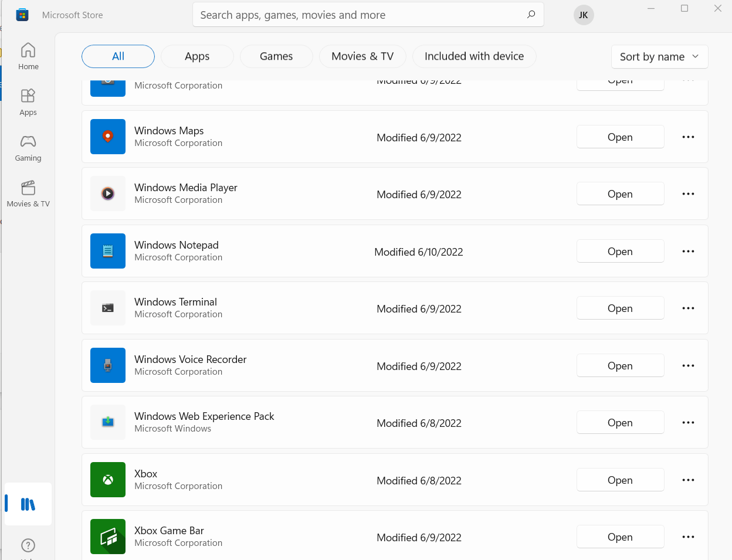Screen dimensions: 732x560
Task: Open Windows Web Experience Pack with Open button
Action: pos(620,422)
